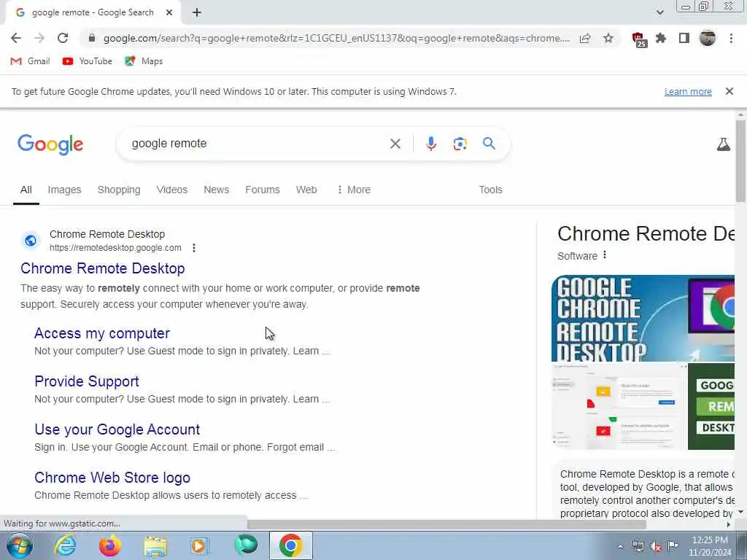Click the Chrome taskbar button
The height and width of the screenshot is (560, 747).
(290, 545)
